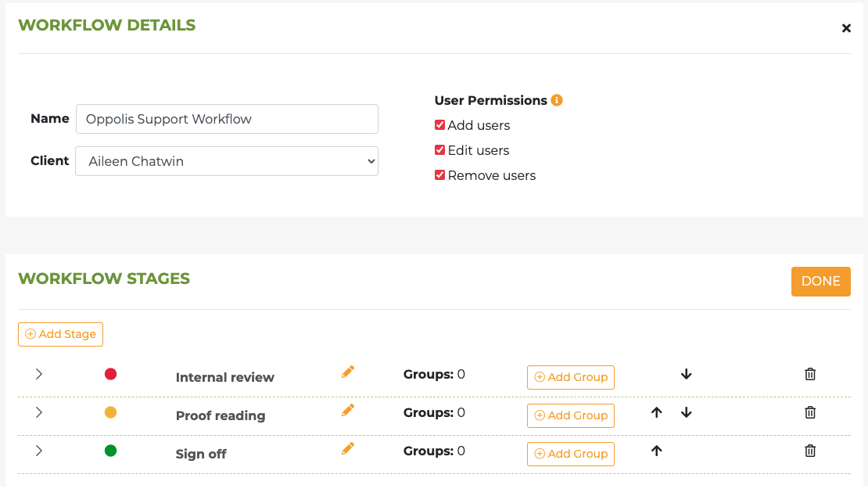
Task: Move Proof reading stage up
Action: click(x=657, y=412)
